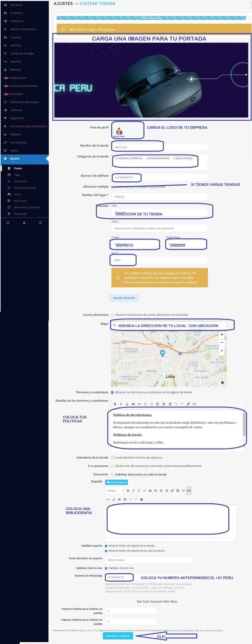This screenshot has width=252, height=644.
Task: Open the user profile icon in sidebar footer
Action: (24, 223)
